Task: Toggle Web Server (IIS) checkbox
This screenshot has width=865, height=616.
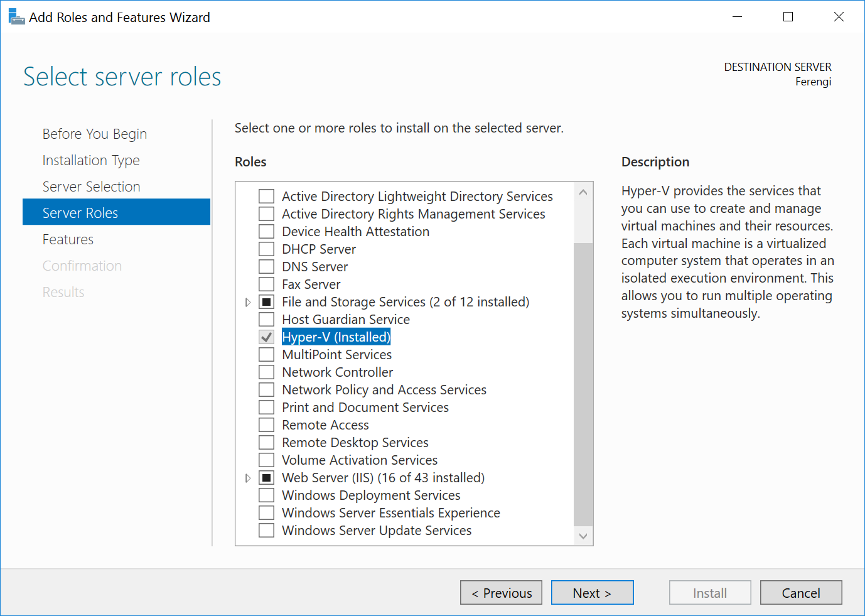Action: point(267,478)
